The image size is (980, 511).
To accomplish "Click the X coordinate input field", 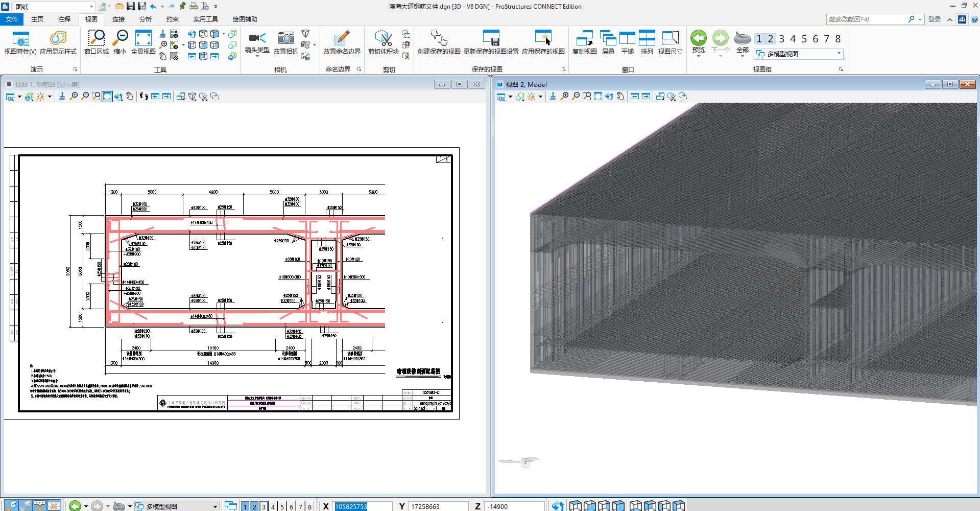I will (363, 506).
